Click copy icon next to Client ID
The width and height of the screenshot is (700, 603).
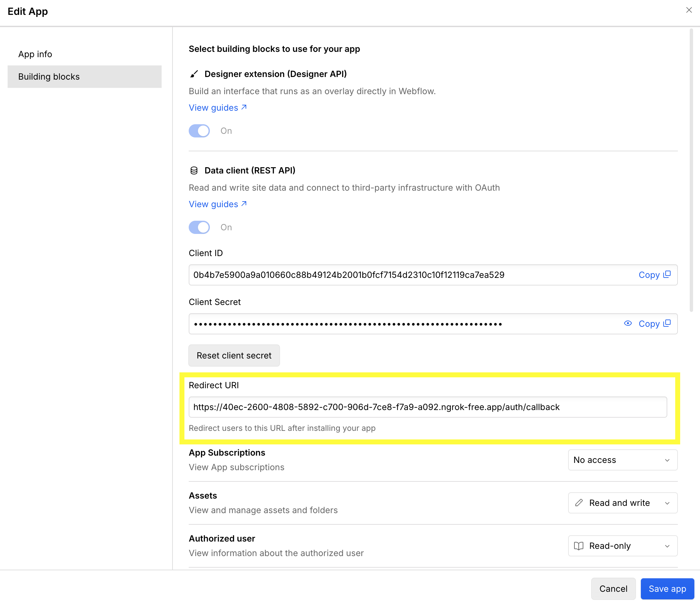click(x=667, y=275)
